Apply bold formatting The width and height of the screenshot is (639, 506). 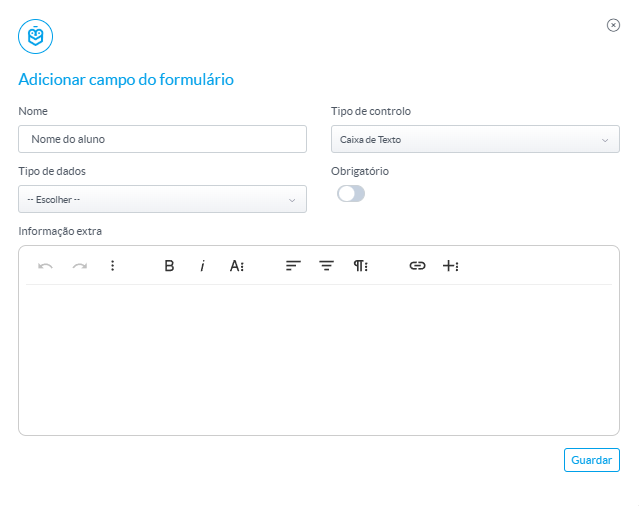(169, 266)
